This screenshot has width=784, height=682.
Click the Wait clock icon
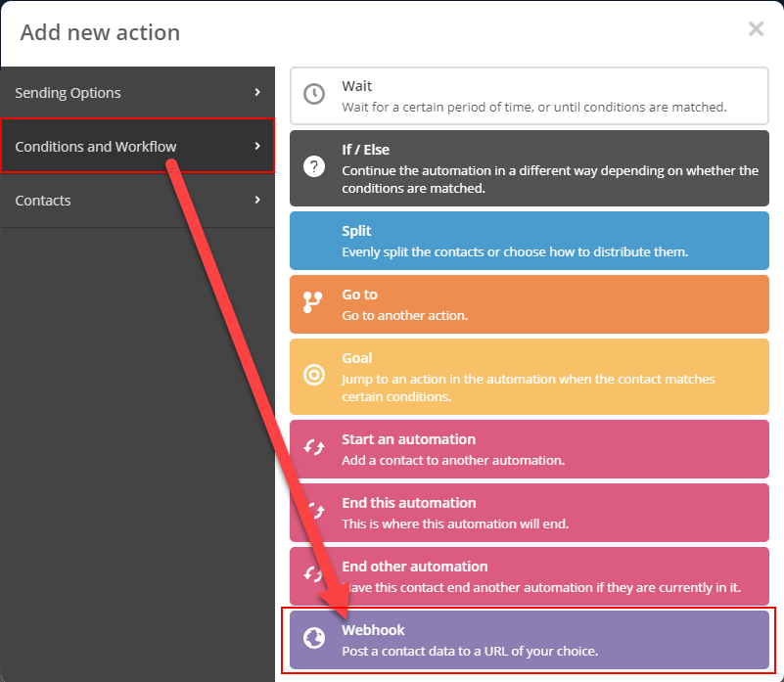[313, 96]
